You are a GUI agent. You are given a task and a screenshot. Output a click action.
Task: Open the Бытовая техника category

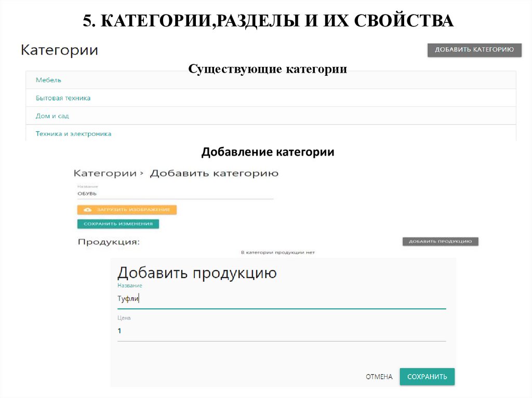pos(63,98)
